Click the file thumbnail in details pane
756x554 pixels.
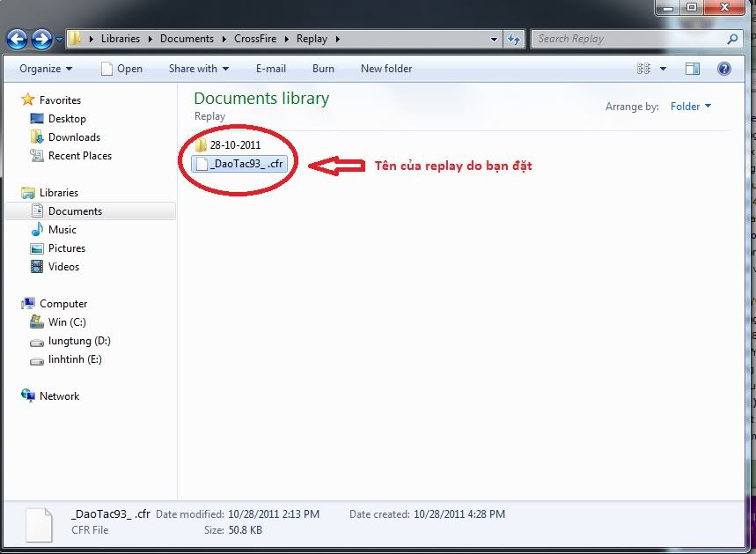pyautogui.click(x=39, y=525)
